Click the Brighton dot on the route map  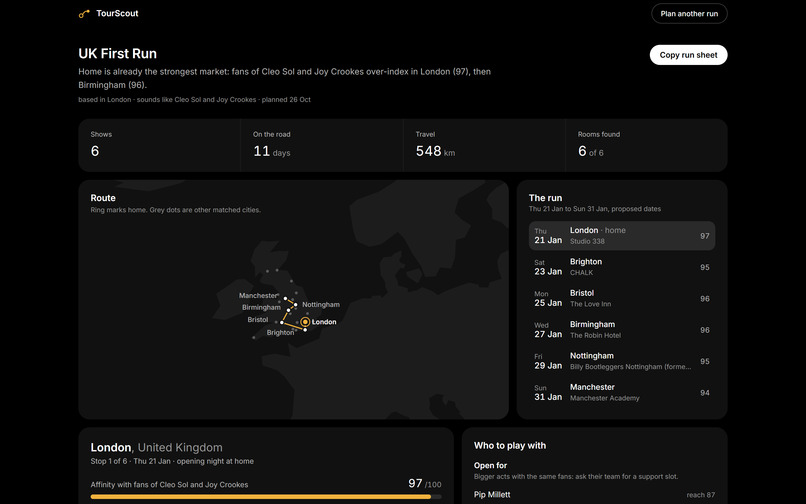tap(305, 330)
